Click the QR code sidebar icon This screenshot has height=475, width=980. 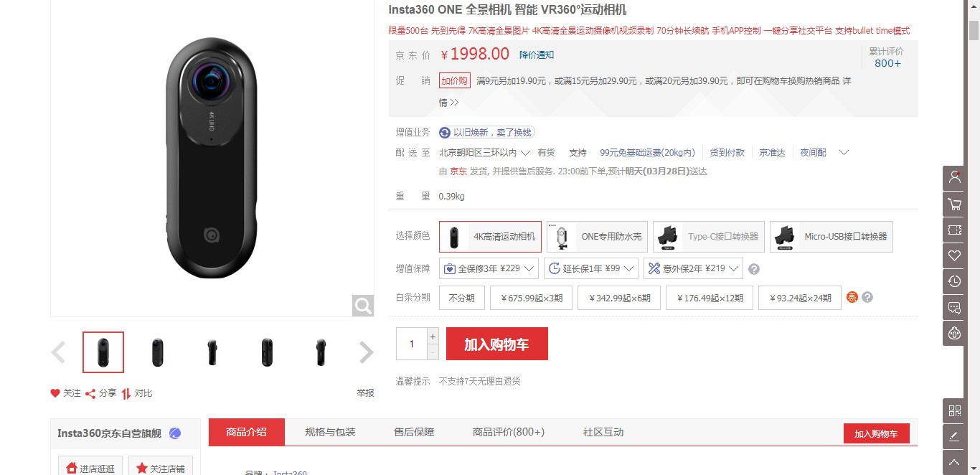click(x=954, y=410)
